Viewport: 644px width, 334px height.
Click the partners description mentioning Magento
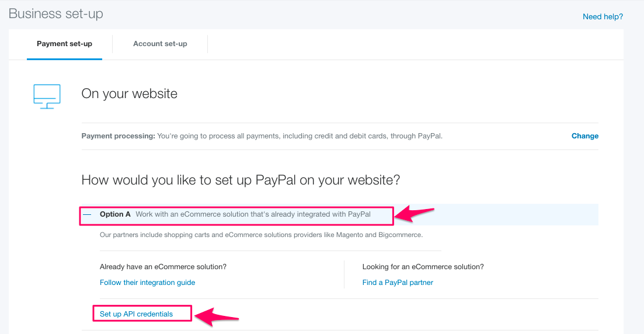click(261, 235)
